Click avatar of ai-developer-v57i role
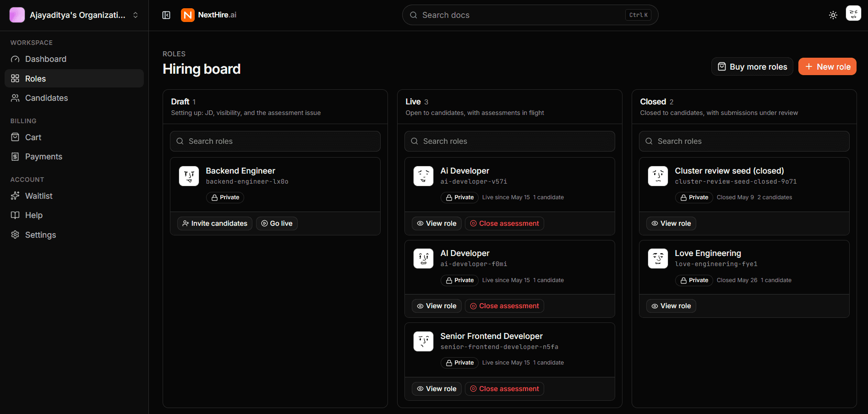 (x=423, y=176)
